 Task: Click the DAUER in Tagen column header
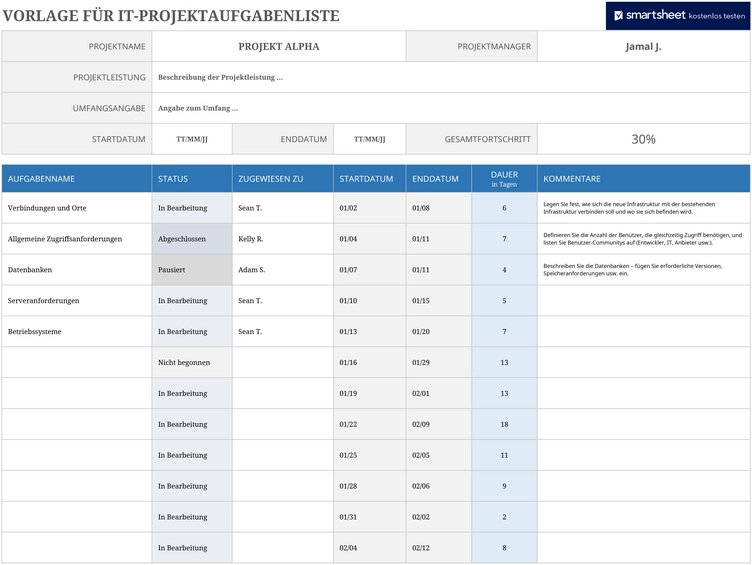504,178
